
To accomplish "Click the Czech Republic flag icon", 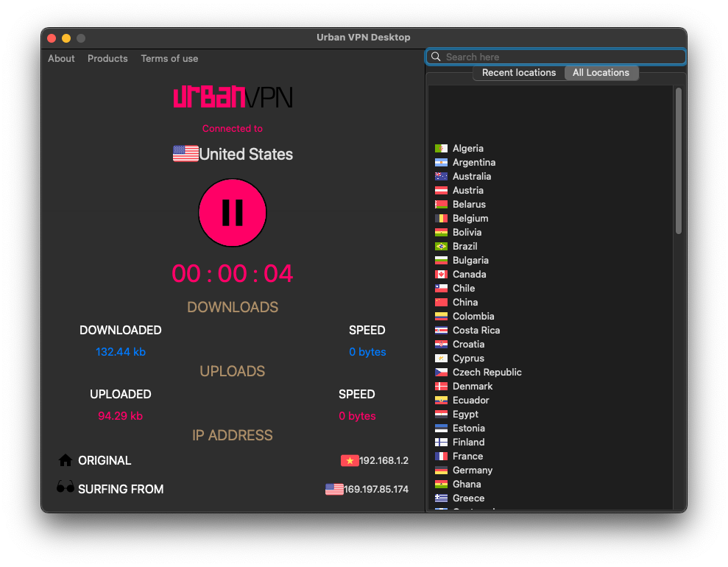I will click(441, 372).
